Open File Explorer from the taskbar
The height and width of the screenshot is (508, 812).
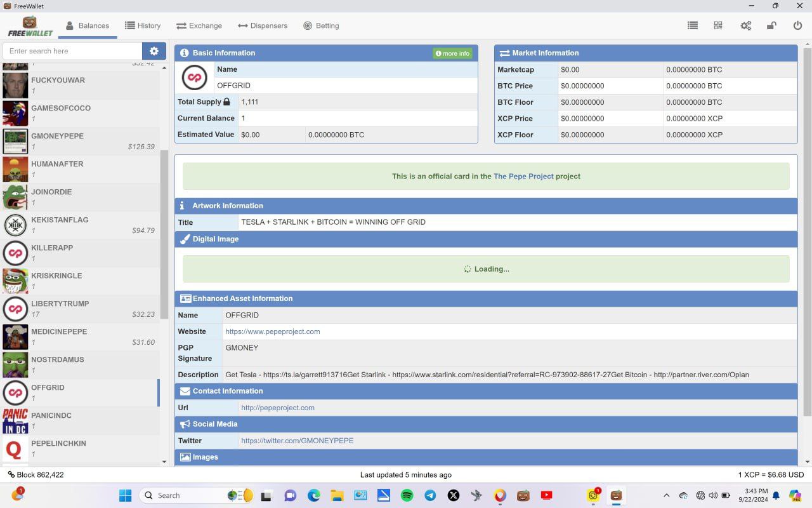point(337,495)
